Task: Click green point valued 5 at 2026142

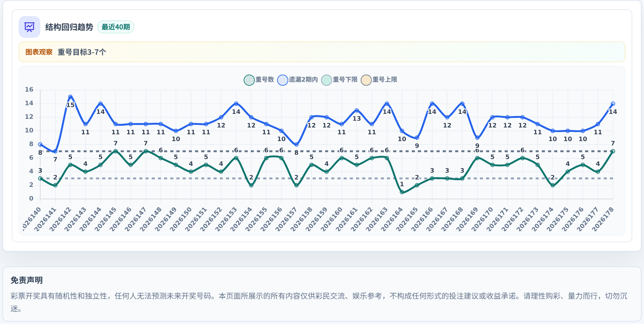Action: 70,165
